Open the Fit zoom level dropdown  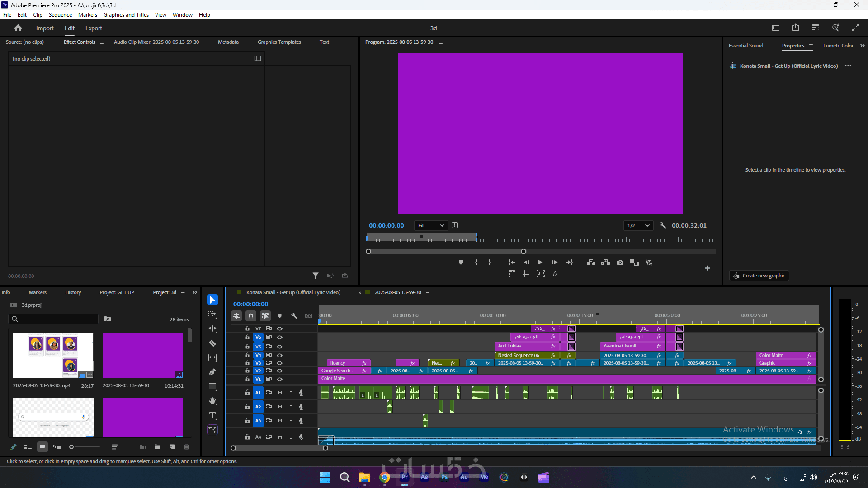pyautogui.click(x=431, y=225)
